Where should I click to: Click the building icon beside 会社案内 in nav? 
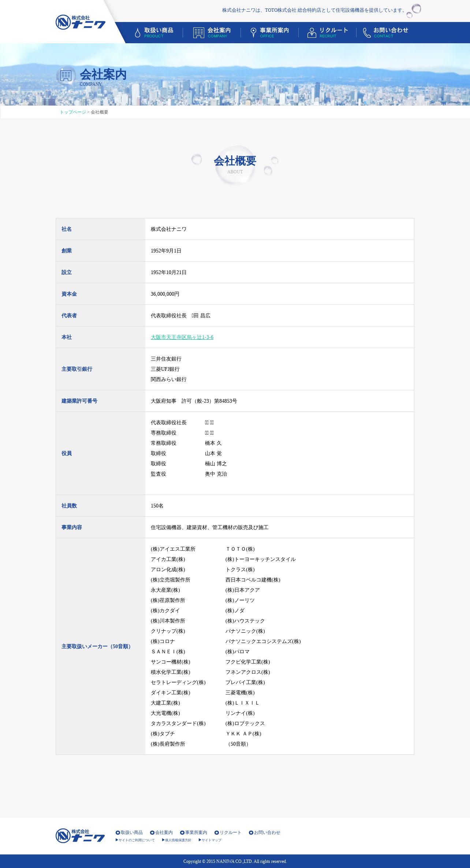[x=199, y=33]
